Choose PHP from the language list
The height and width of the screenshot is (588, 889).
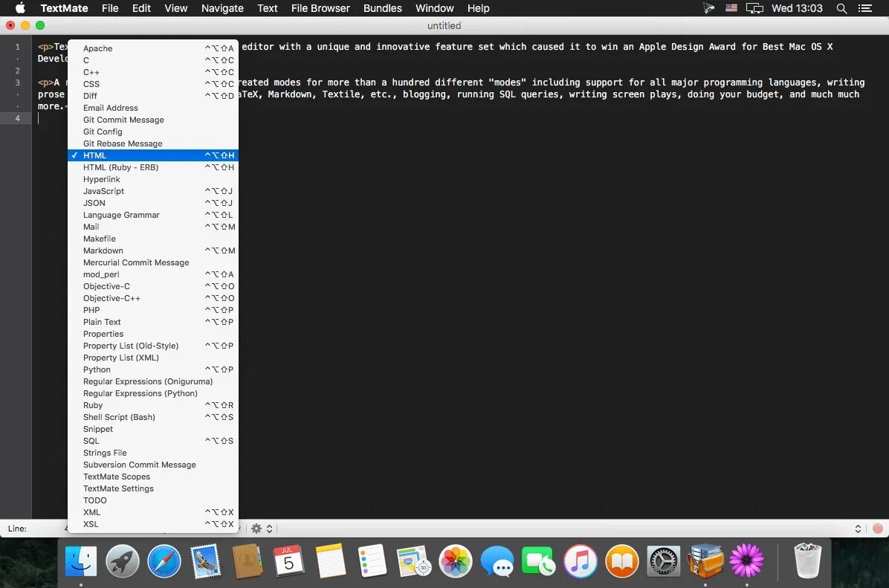153,310
